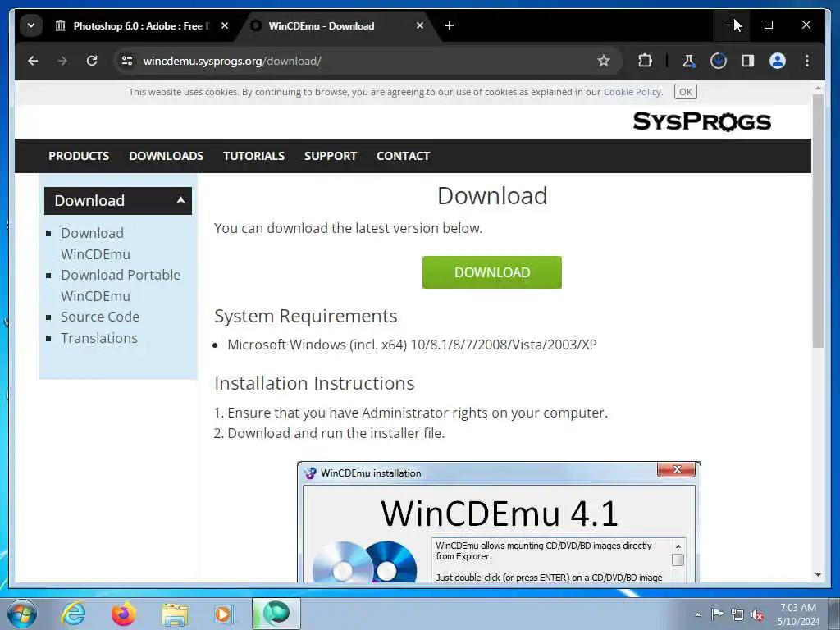This screenshot has width=840, height=630.
Task: Open a new tab with plus button
Action: [x=450, y=25]
